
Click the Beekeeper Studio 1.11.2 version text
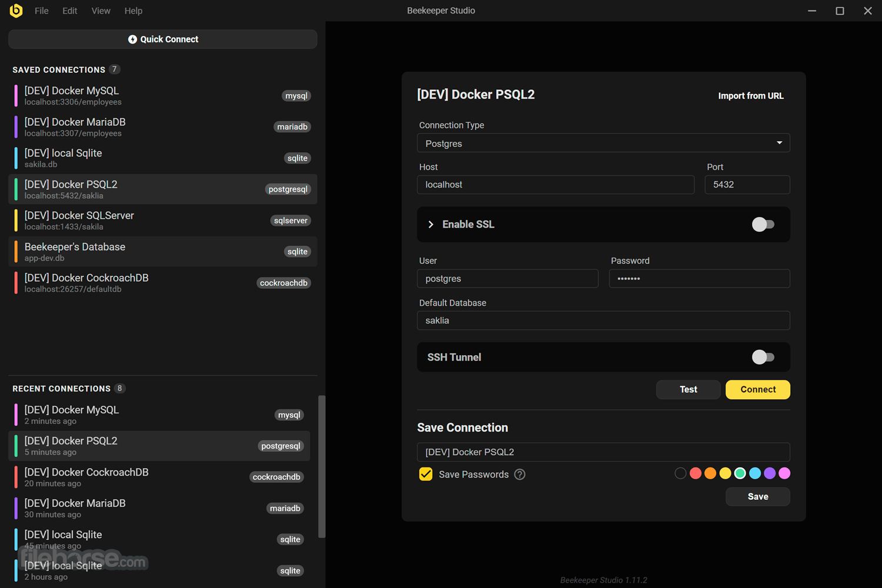[x=603, y=580]
